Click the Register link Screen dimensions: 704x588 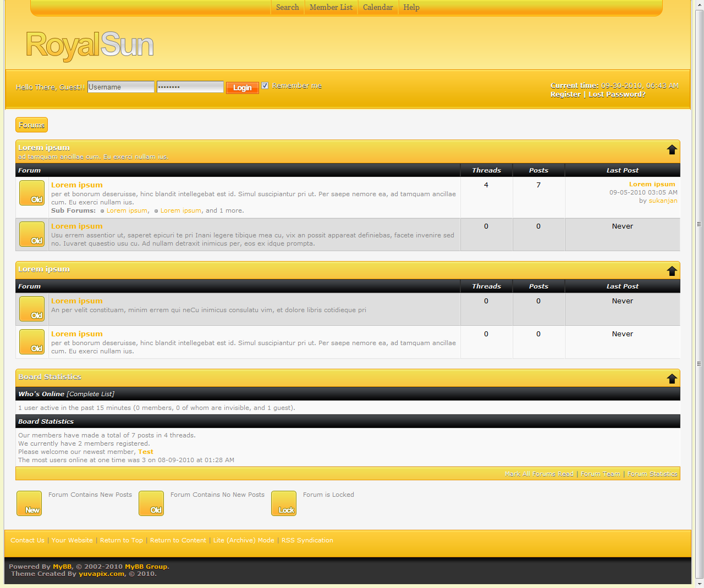[x=565, y=95]
